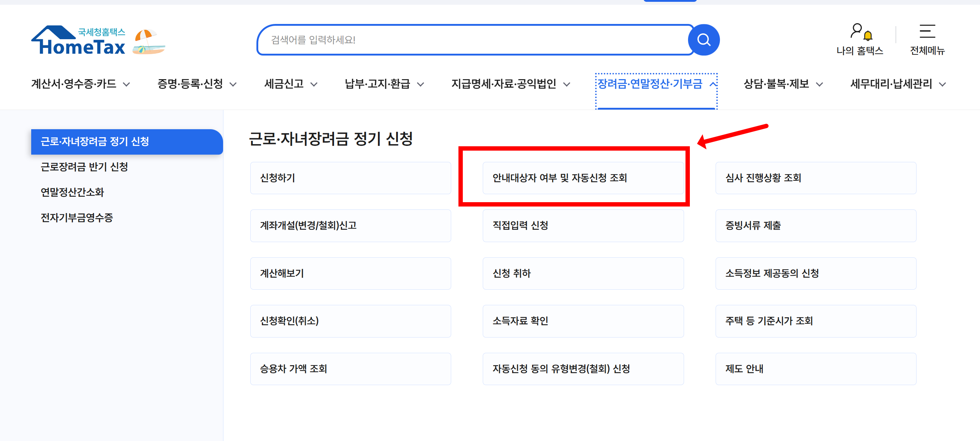The height and width of the screenshot is (441, 980).
Task: Select 연말정산간소화 sidebar item
Action: [72, 192]
